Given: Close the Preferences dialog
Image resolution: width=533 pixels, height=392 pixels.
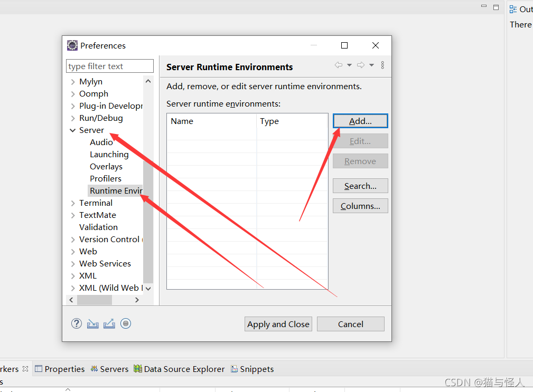Looking at the screenshot, I should click(375, 45).
